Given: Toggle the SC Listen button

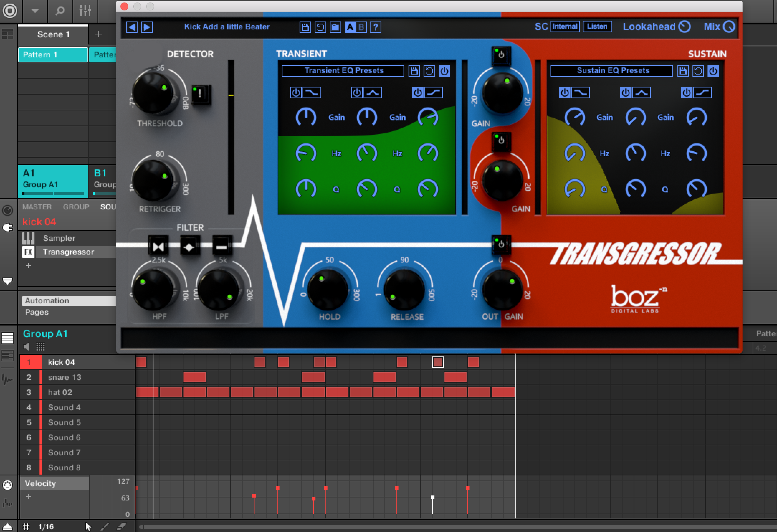Looking at the screenshot, I should click(x=597, y=27).
